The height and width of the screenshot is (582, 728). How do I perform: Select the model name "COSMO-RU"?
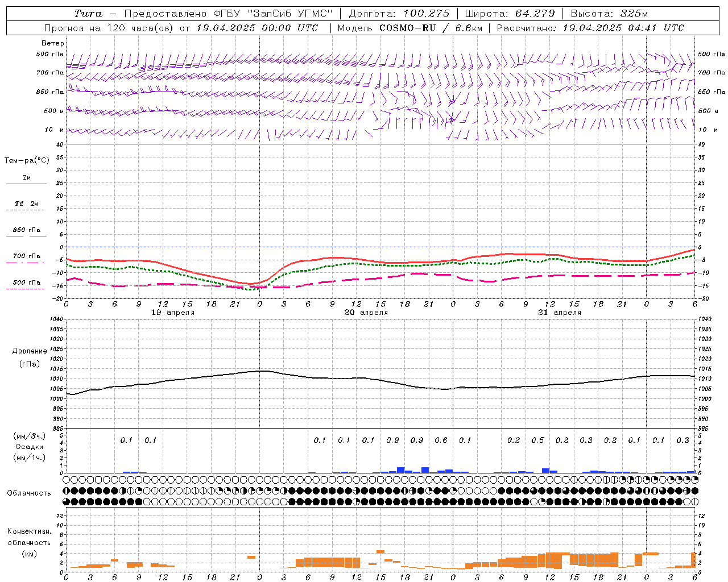pyautogui.click(x=408, y=28)
